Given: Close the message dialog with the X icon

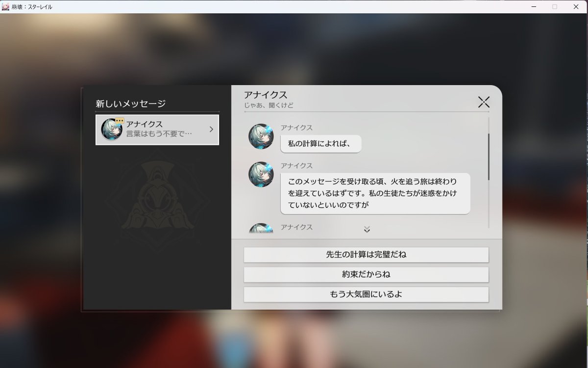Looking at the screenshot, I should point(484,102).
